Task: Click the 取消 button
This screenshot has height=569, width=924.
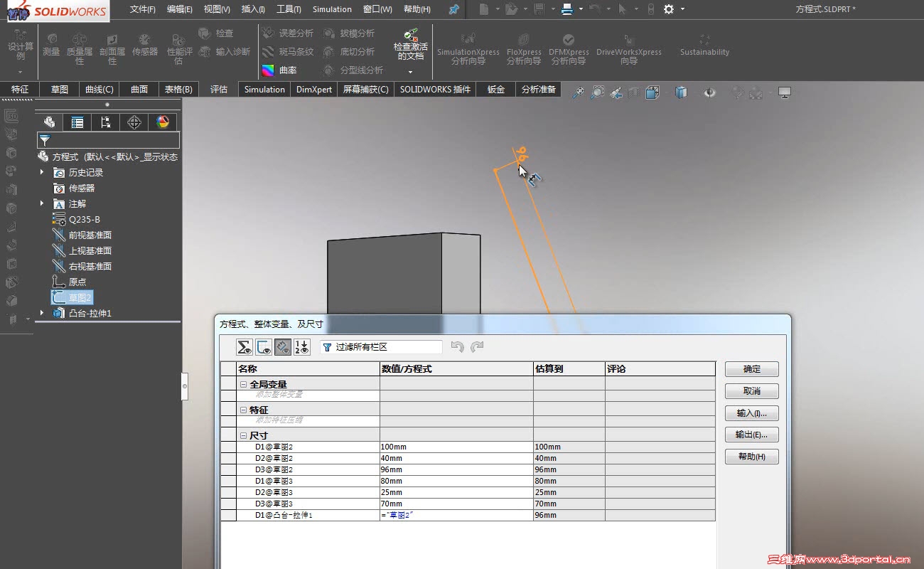Action: 752,391
